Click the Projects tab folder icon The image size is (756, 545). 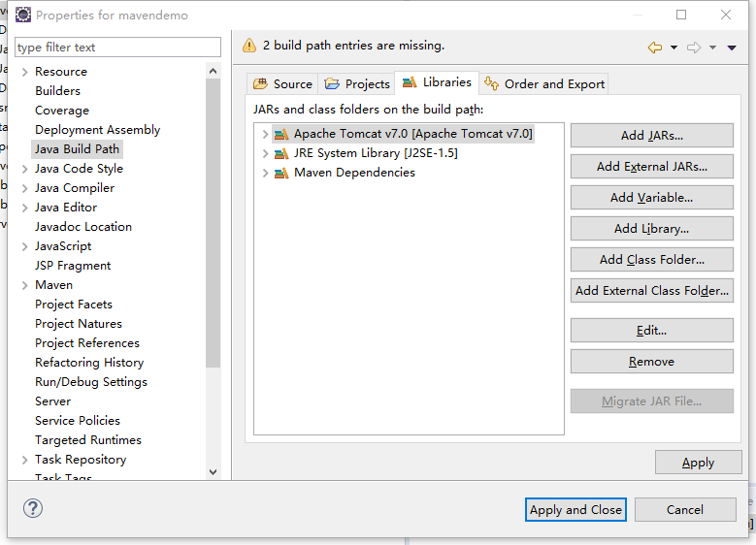pyautogui.click(x=332, y=83)
